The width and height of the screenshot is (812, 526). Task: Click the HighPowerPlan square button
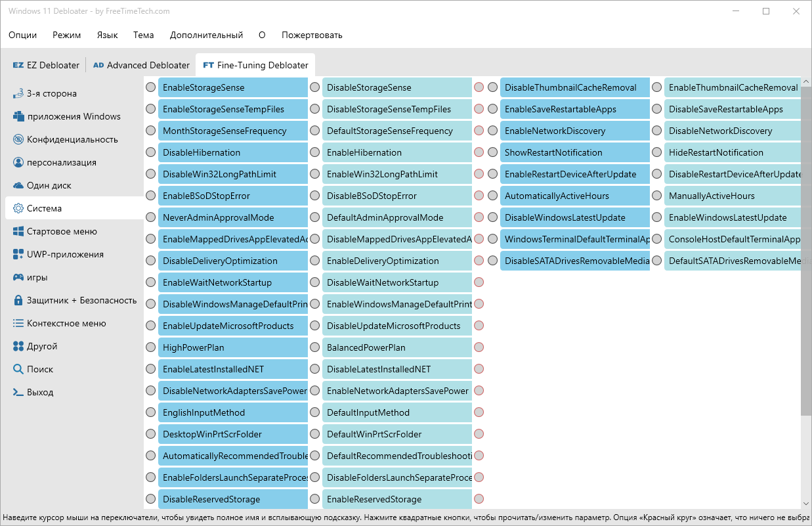tap(233, 347)
